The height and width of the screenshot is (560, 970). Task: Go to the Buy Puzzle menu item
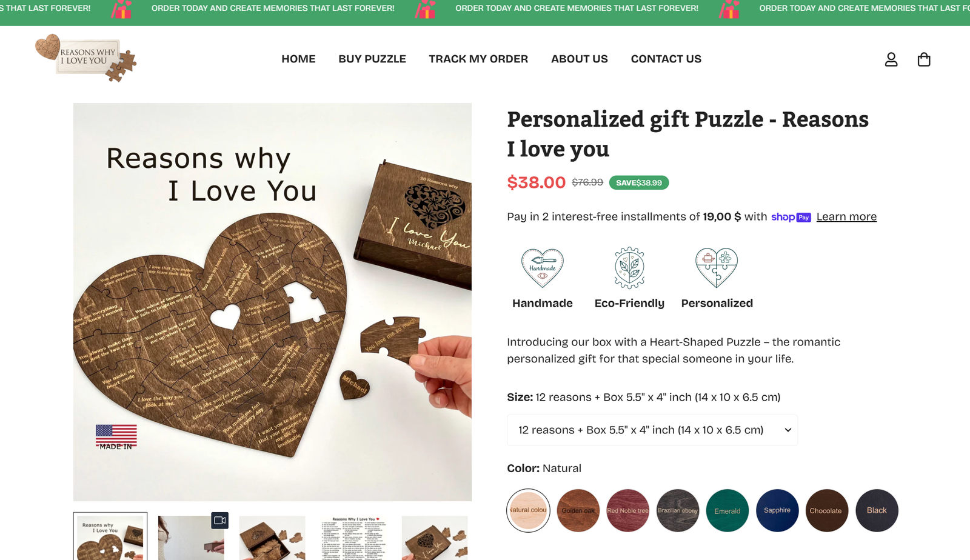point(372,59)
